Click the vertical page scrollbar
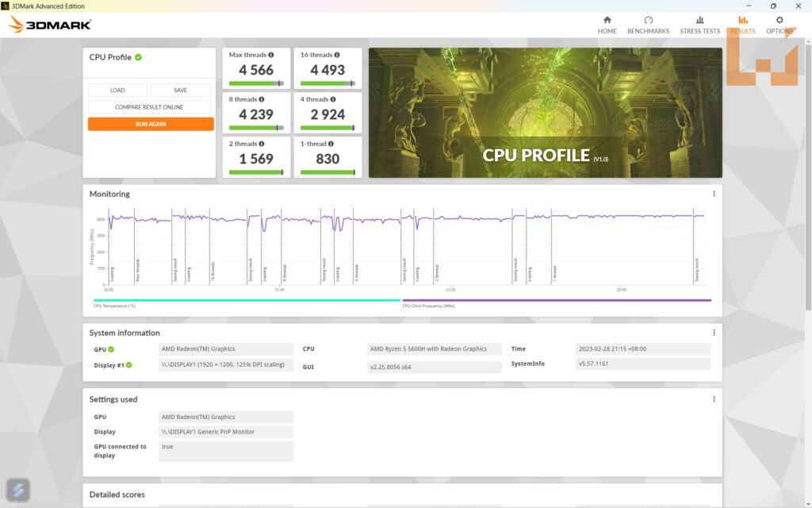 (807, 159)
